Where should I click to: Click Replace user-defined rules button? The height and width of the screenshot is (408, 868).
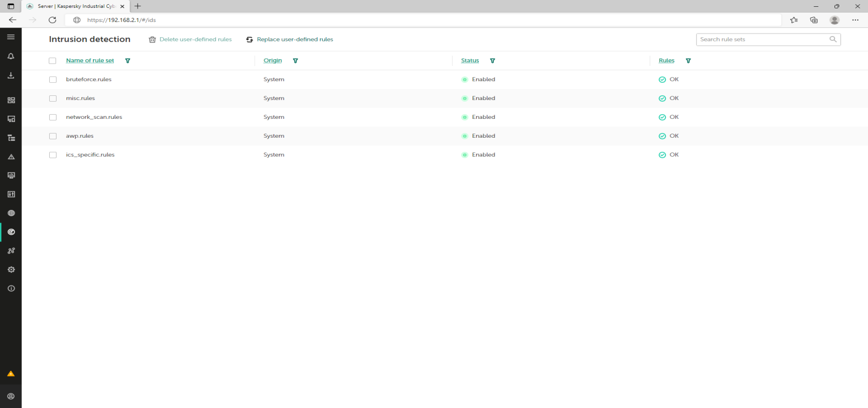point(290,39)
